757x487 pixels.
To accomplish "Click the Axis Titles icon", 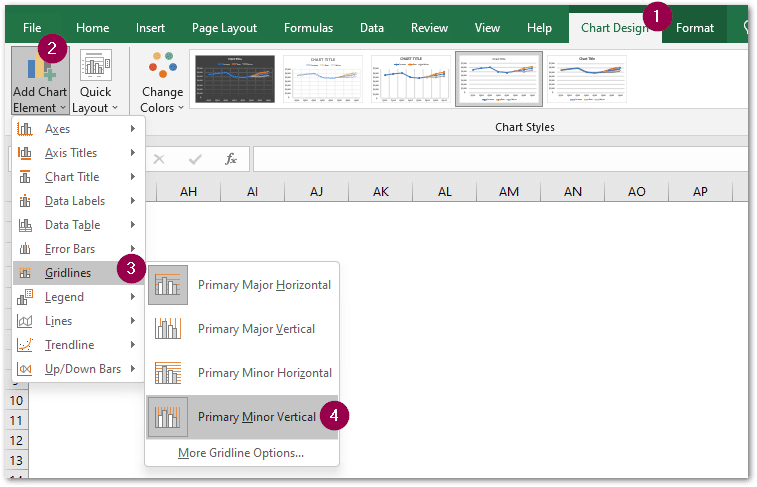I will click(26, 153).
